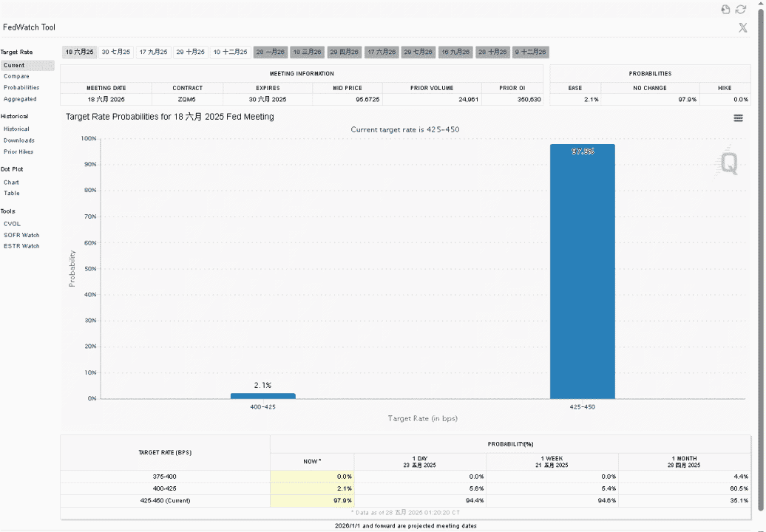
Task: Click the small 400-425 probability bar
Action: coord(262,396)
